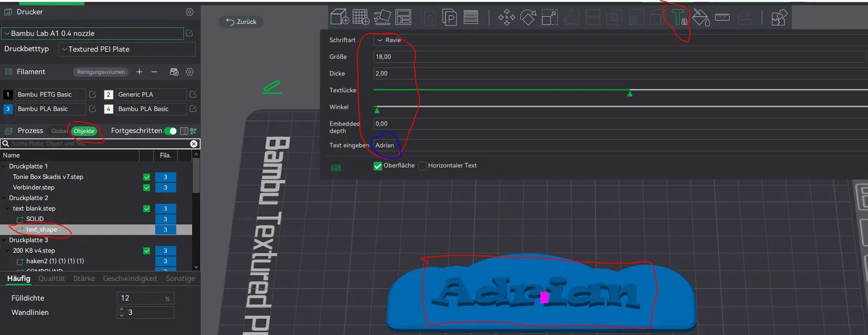Click the Größe 18,00 input field

pos(620,57)
